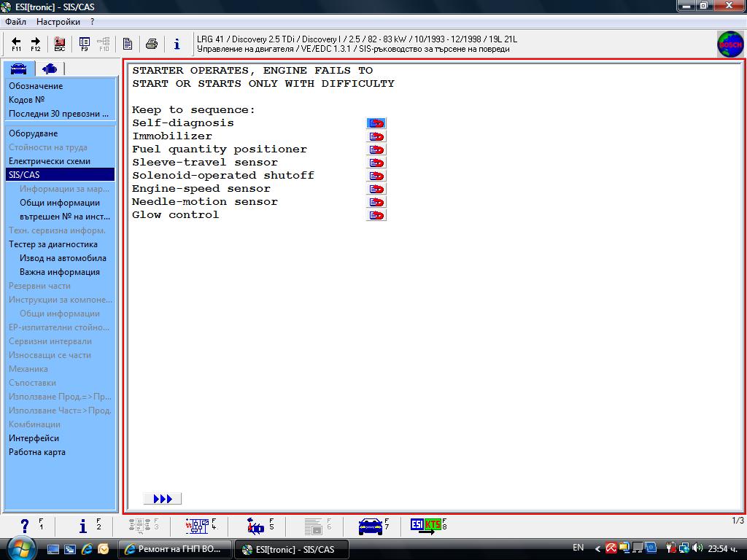Click the F7 blue car icon

pos(371,526)
